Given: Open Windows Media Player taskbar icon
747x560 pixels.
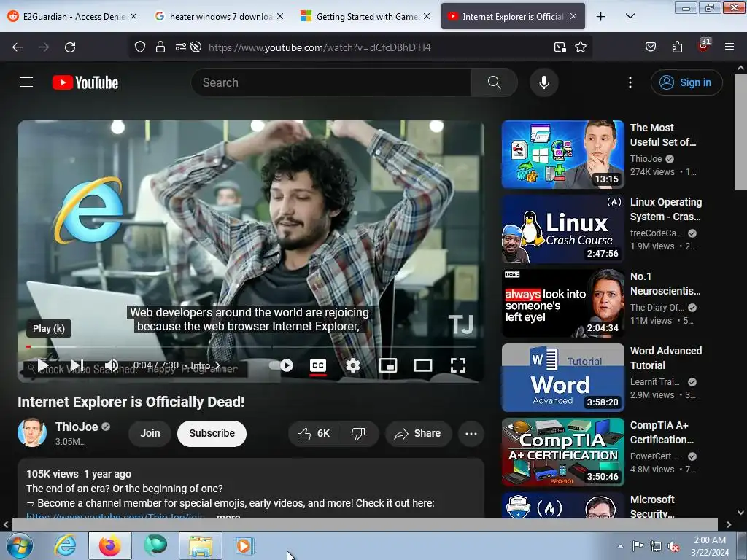Looking at the screenshot, I should (245, 545).
